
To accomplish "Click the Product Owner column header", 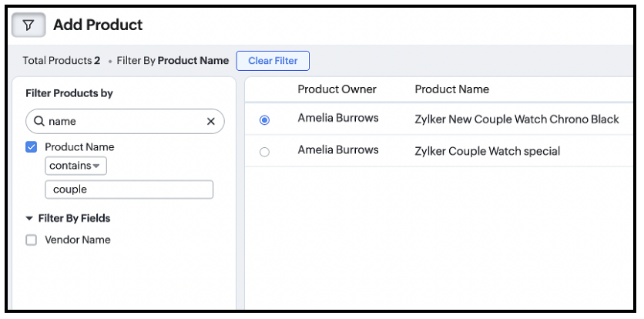I will [x=337, y=89].
